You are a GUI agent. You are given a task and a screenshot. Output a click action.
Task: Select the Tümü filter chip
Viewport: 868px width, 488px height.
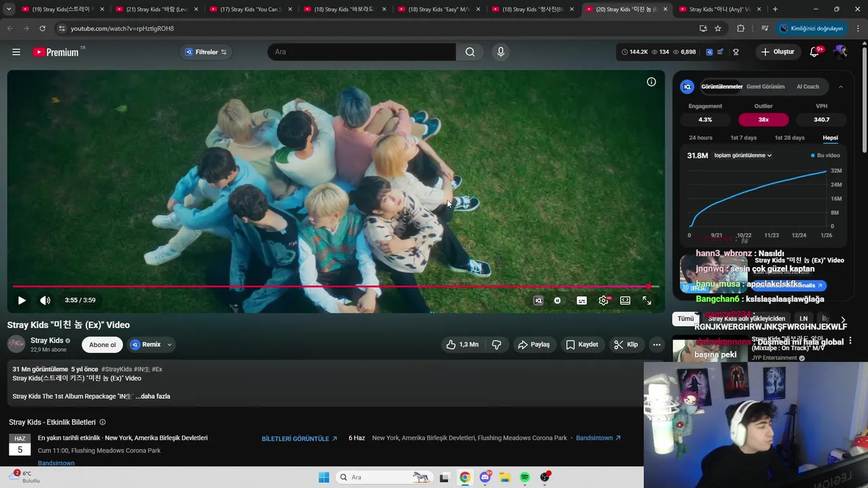[x=686, y=319]
